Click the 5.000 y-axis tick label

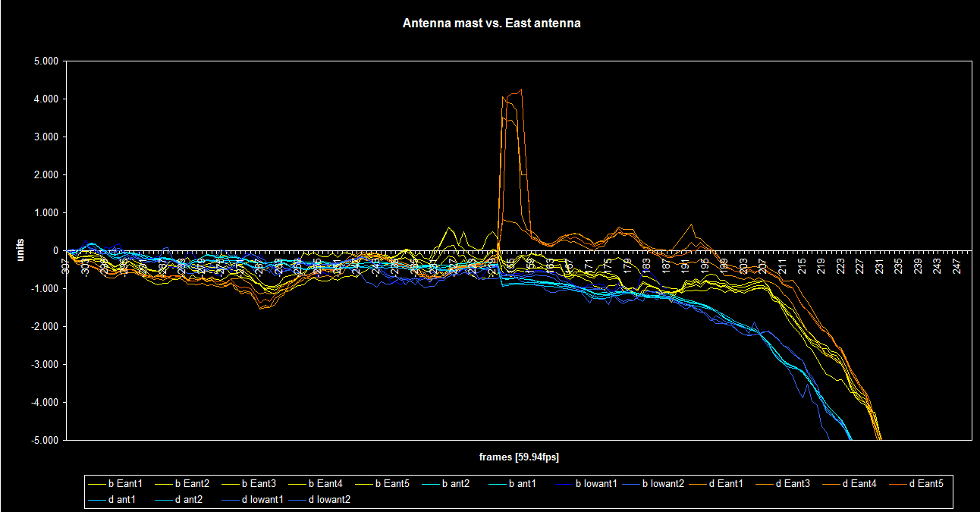(x=46, y=61)
